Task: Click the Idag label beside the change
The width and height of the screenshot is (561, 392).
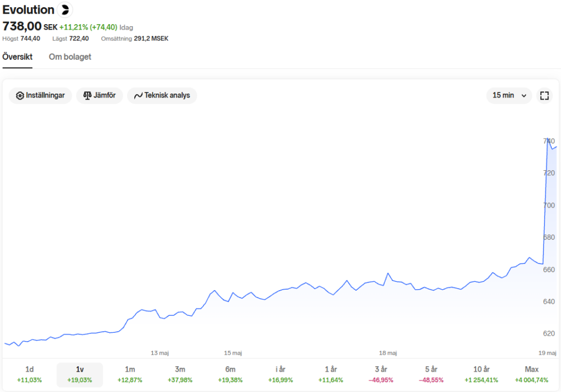Action: pos(127,27)
